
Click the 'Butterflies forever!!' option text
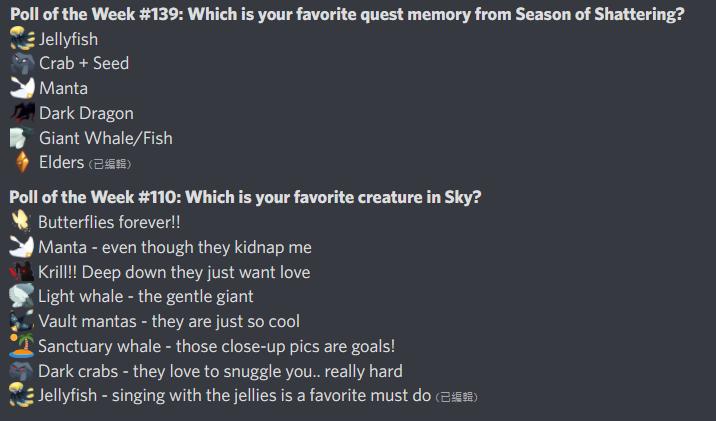[x=109, y=222]
